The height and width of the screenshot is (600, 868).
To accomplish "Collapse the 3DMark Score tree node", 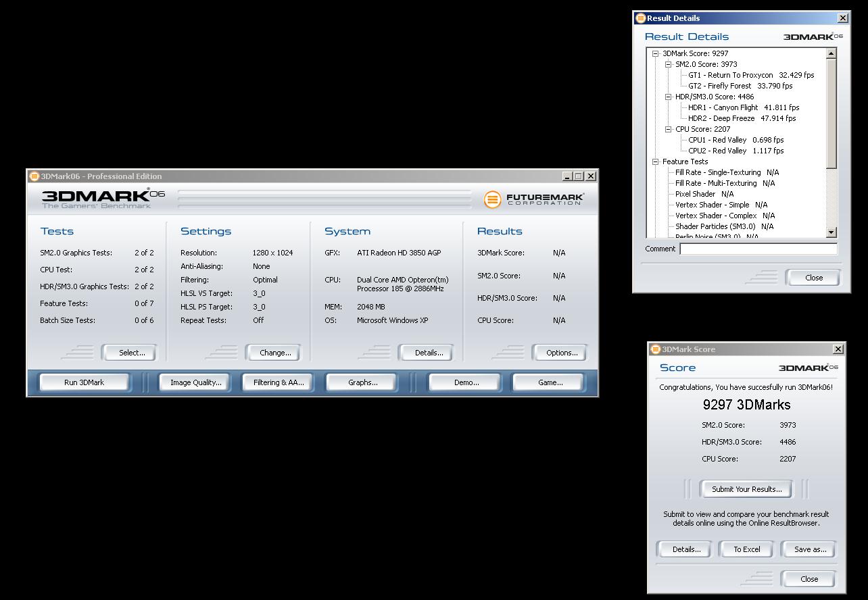I will (656, 53).
